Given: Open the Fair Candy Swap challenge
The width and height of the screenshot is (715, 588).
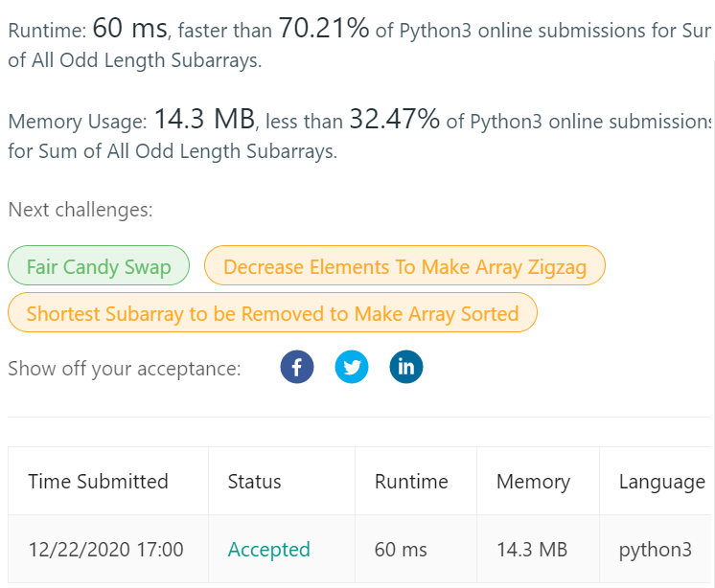Looking at the screenshot, I should point(99,265).
